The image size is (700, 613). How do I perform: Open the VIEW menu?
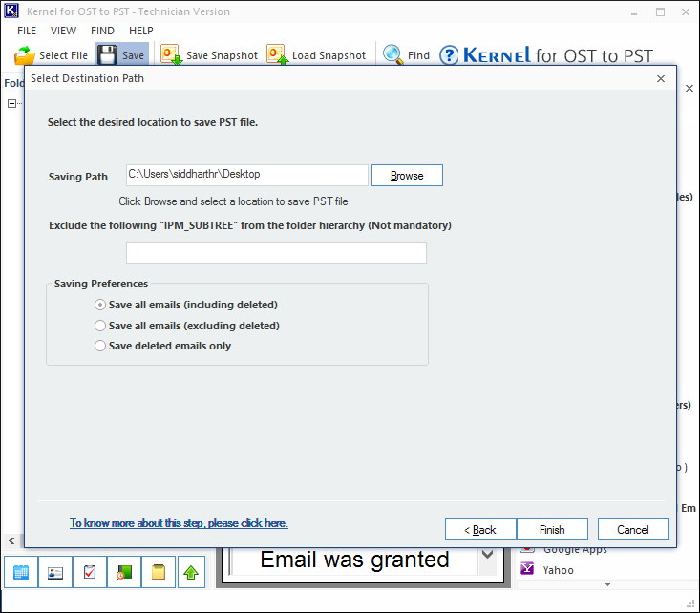[x=64, y=31]
